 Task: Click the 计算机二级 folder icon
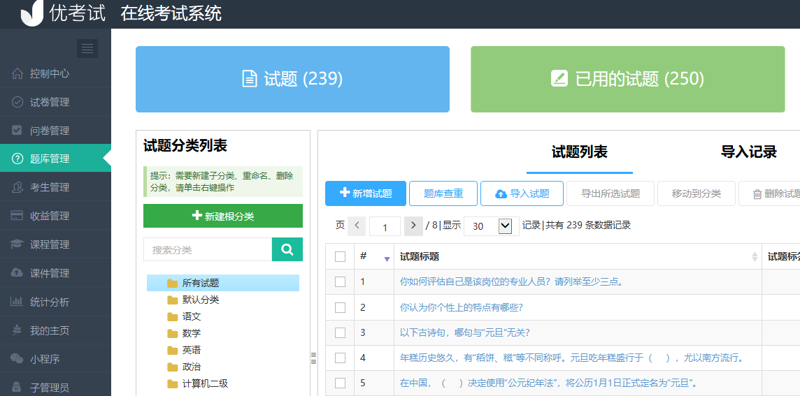[x=172, y=384]
